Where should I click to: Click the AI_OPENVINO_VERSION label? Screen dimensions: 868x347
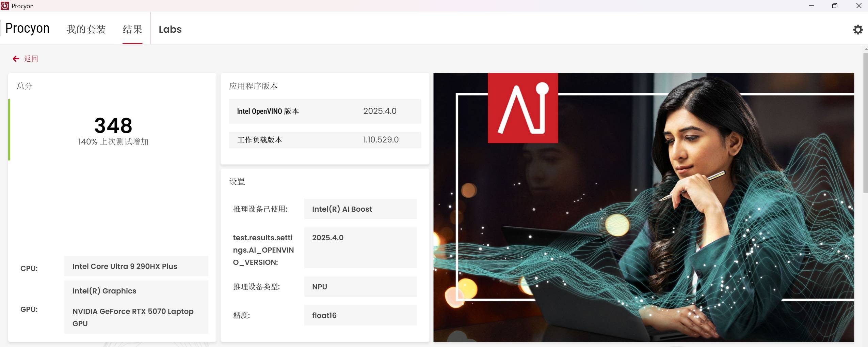click(263, 250)
